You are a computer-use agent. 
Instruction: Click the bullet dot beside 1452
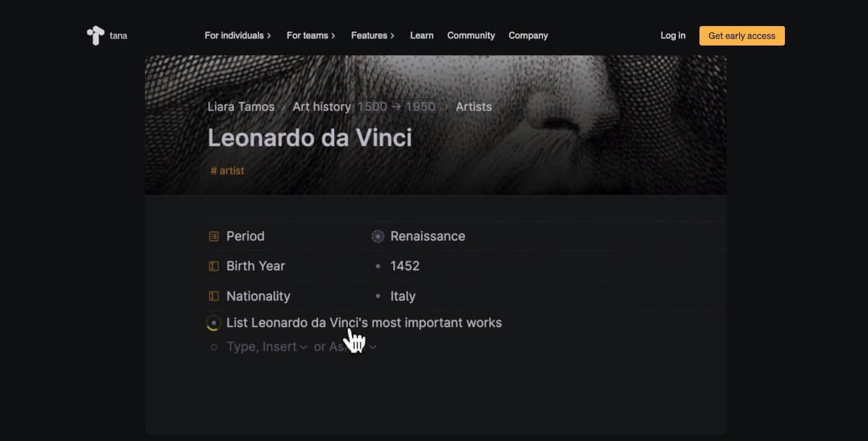pyautogui.click(x=378, y=266)
